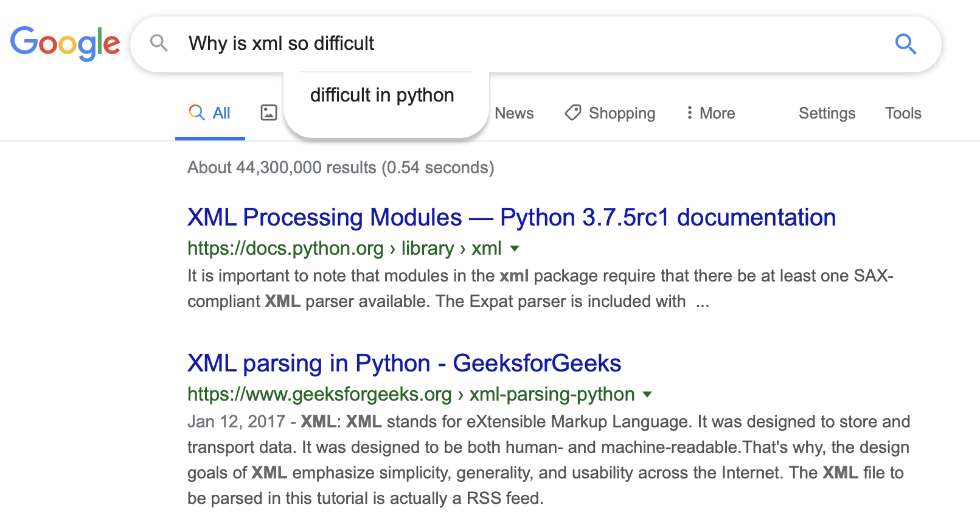Click the multicolor magnifier on the All tab
The width and height of the screenshot is (980, 521).
[x=196, y=112]
